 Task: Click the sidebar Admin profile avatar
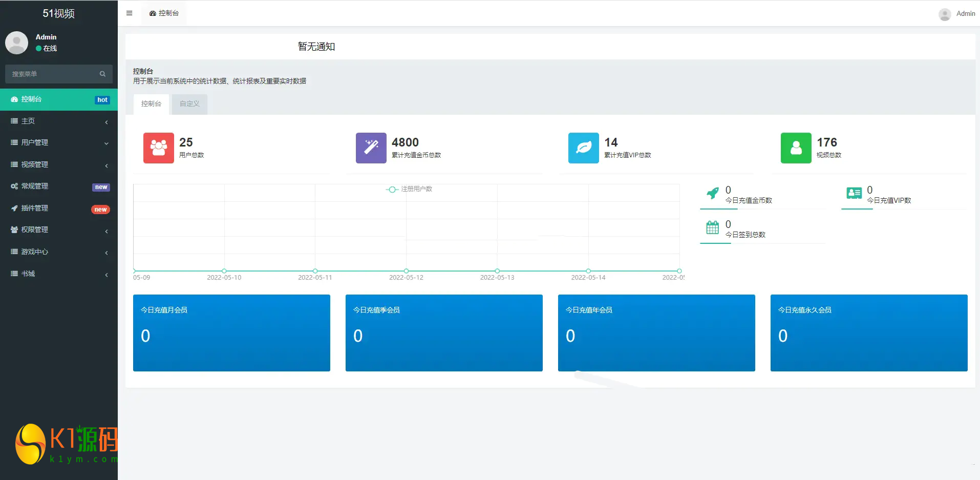pos(16,43)
